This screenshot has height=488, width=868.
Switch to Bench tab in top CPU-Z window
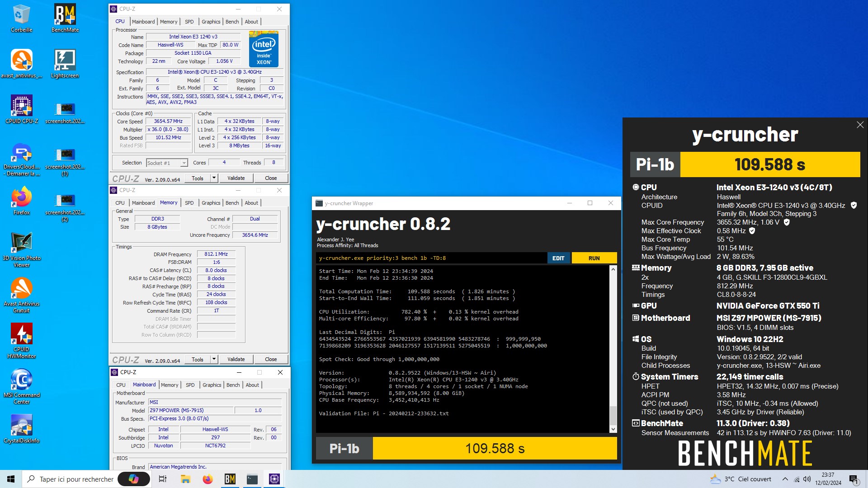(232, 22)
